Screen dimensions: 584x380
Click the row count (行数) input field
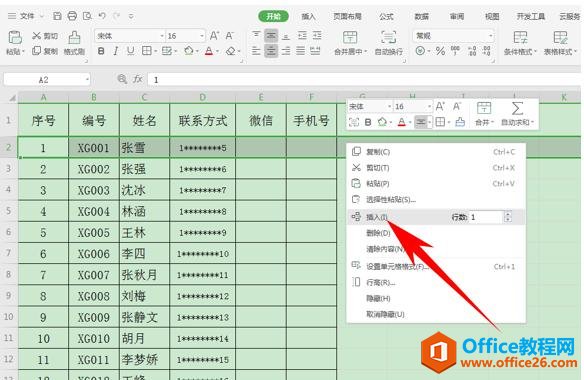[486, 217]
